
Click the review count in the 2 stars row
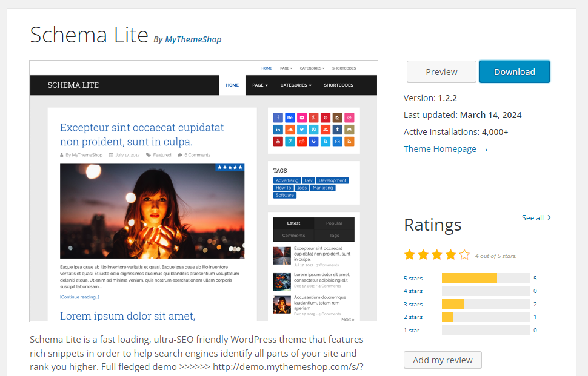[x=535, y=317]
